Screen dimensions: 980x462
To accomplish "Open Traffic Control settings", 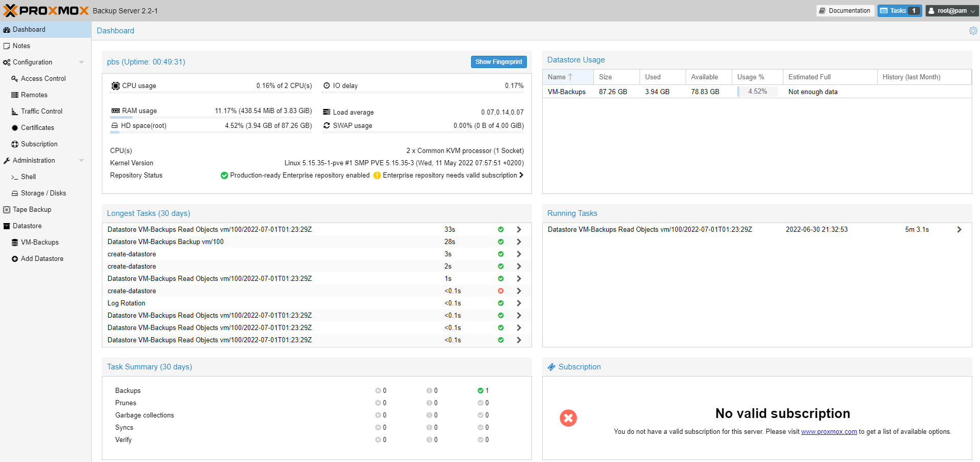I will (41, 111).
